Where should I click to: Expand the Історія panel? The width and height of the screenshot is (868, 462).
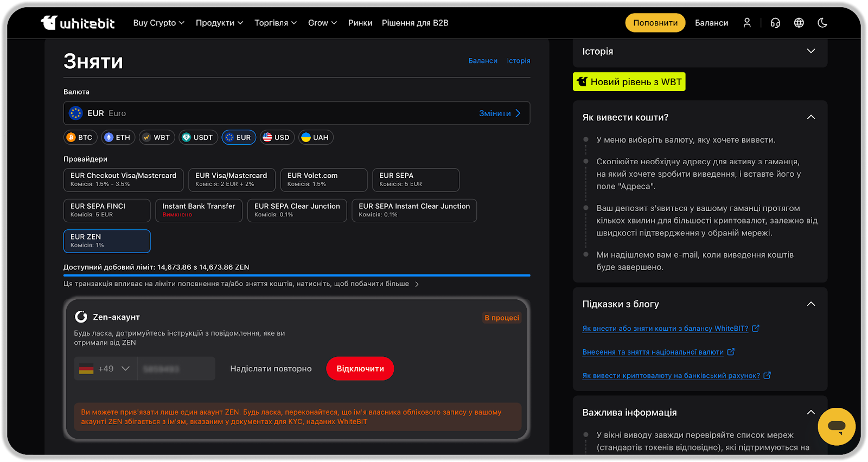pyautogui.click(x=700, y=52)
